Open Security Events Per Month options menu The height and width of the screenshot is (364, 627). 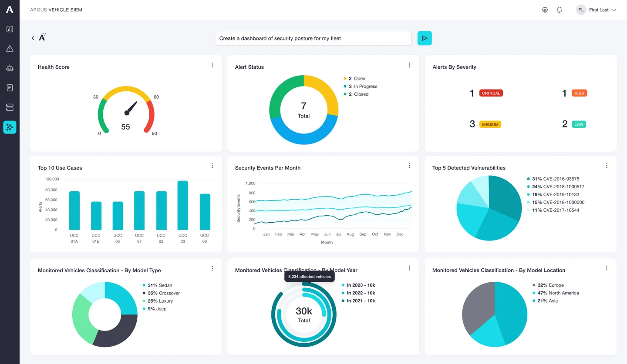409,166
